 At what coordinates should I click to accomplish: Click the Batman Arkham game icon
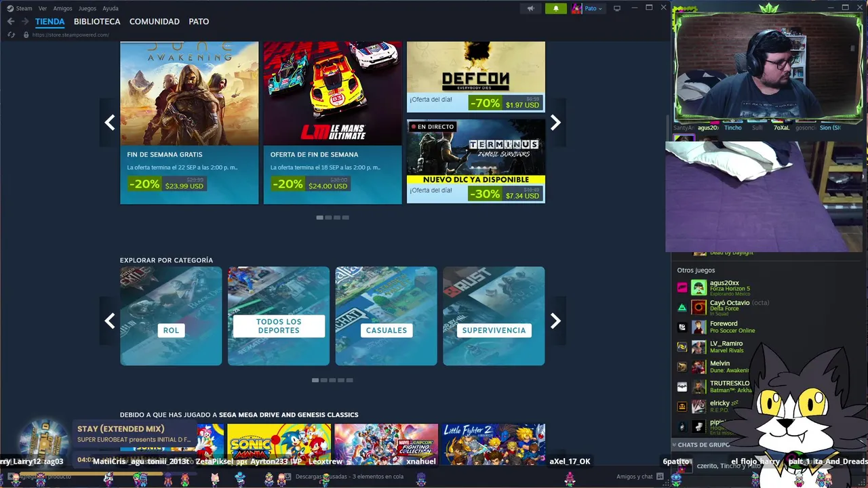(682, 387)
